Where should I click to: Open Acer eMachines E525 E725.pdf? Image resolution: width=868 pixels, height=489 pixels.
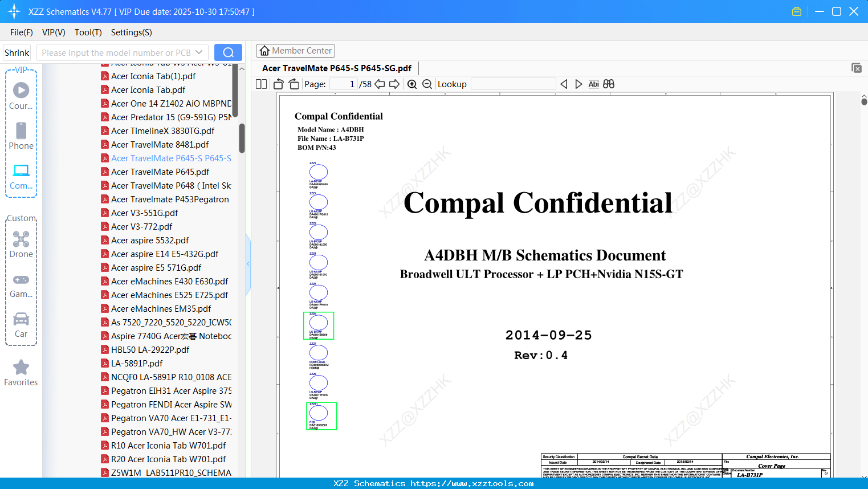(170, 295)
